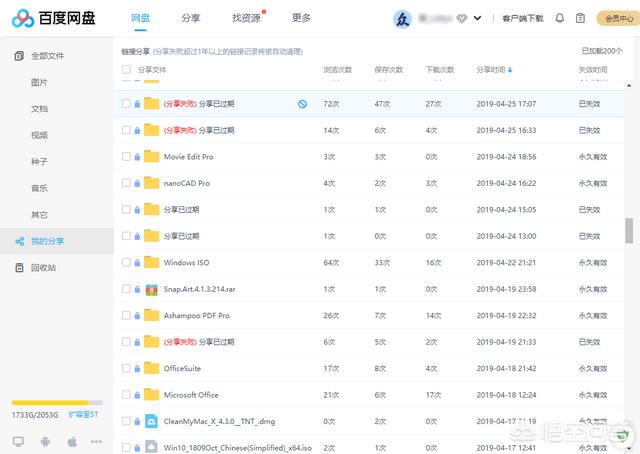Check the OfficeSuite row checkbox

point(127,368)
